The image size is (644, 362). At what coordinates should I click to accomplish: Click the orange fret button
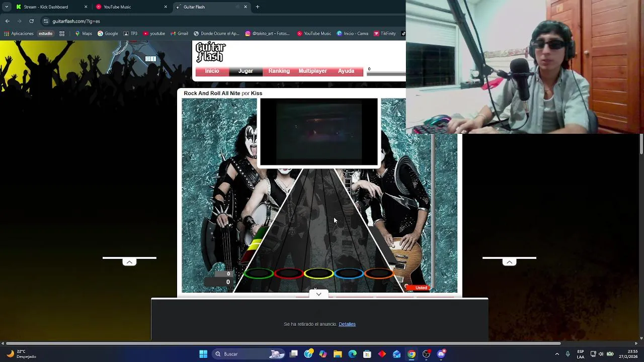pyautogui.click(x=378, y=274)
